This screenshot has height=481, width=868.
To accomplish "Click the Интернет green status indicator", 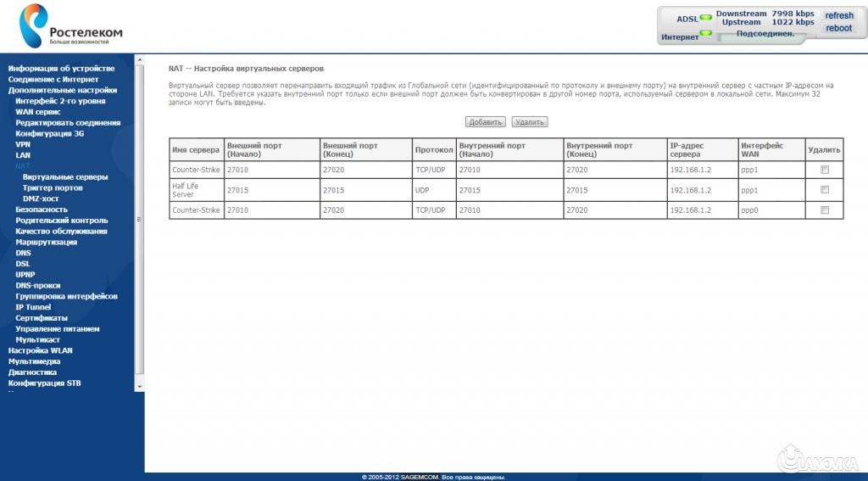I will 706,33.
